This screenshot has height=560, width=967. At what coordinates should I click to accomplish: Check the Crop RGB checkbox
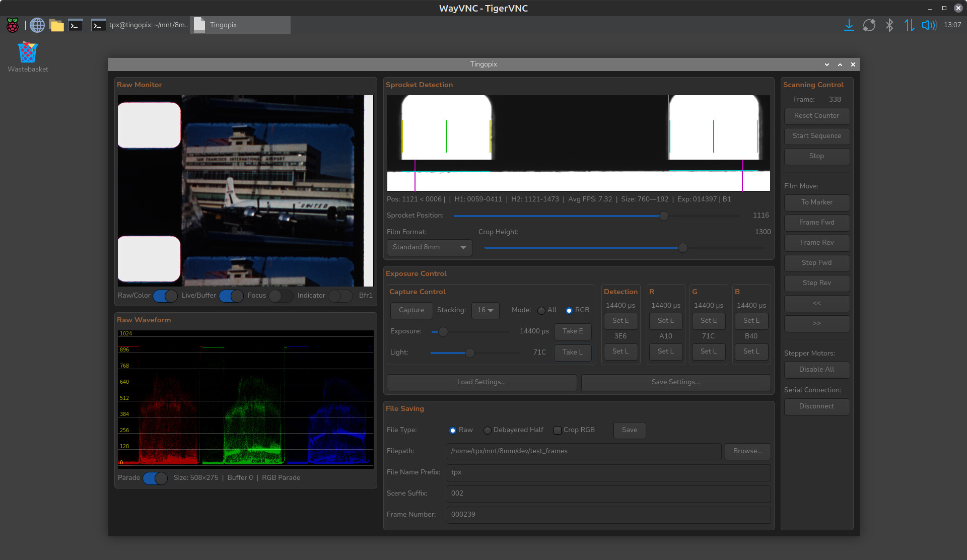point(558,430)
